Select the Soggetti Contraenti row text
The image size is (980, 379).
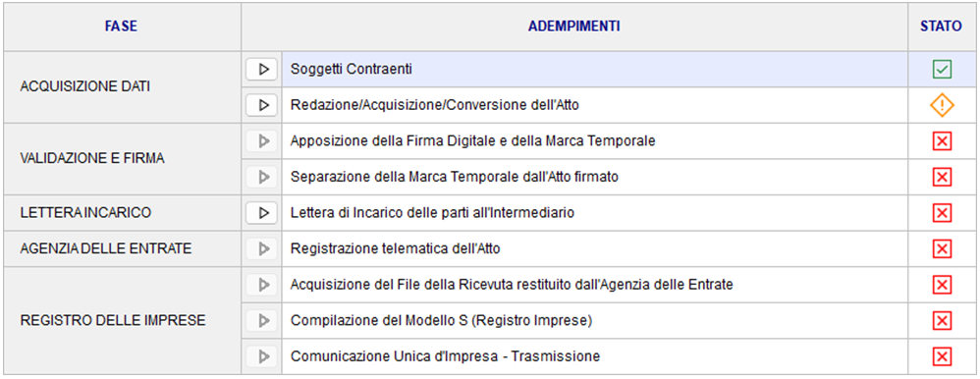(x=352, y=70)
